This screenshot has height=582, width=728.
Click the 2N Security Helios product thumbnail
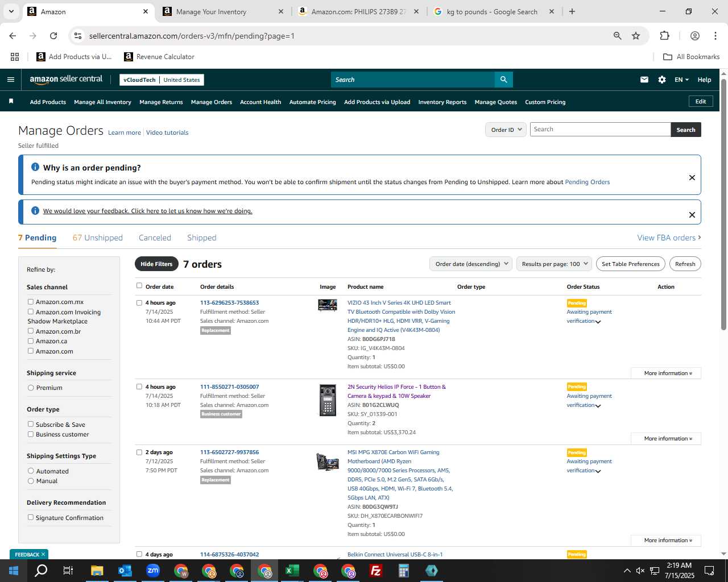328,400
